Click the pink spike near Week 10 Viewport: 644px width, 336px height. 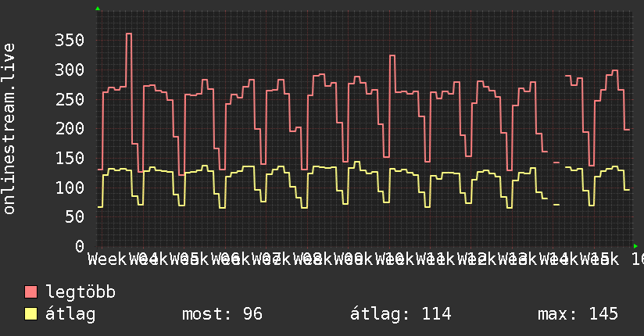(x=392, y=55)
